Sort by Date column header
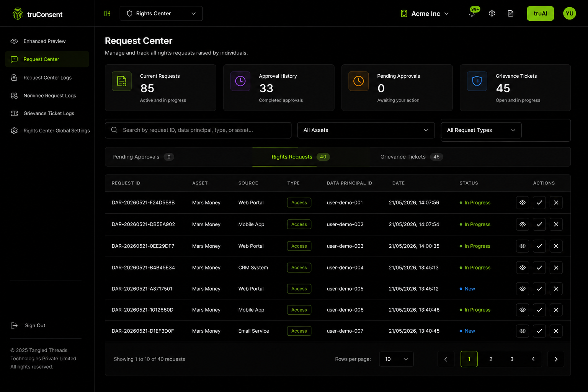This screenshot has width=588, height=392. click(x=399, y=183)
